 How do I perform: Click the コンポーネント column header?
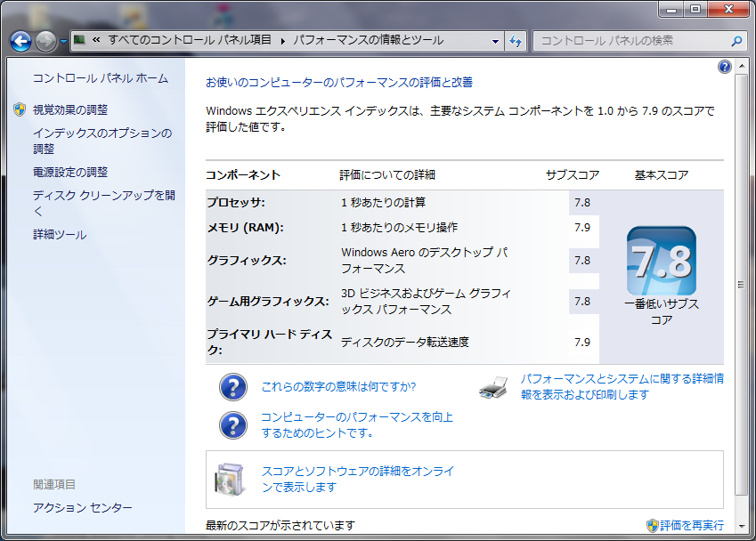point(243,175)
